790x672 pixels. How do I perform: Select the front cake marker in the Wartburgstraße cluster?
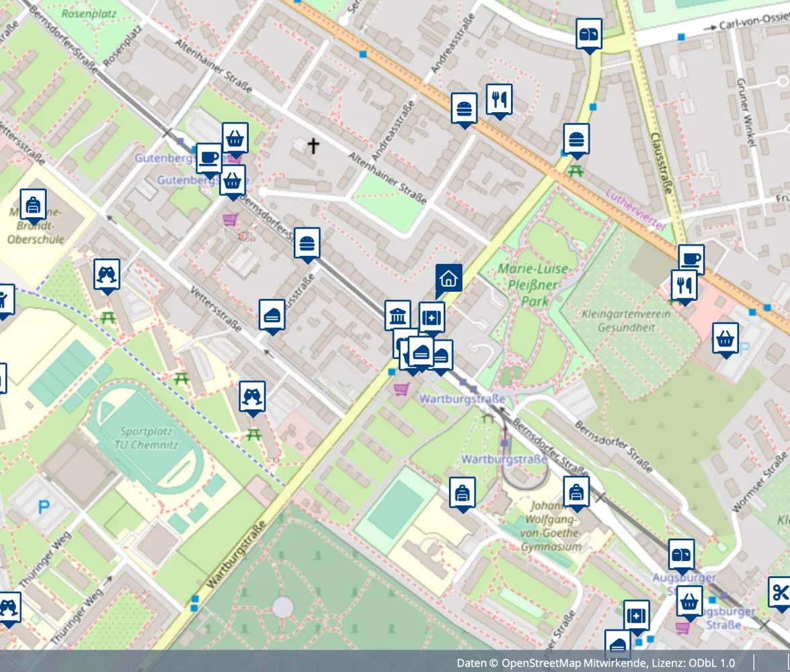[421, 353]
